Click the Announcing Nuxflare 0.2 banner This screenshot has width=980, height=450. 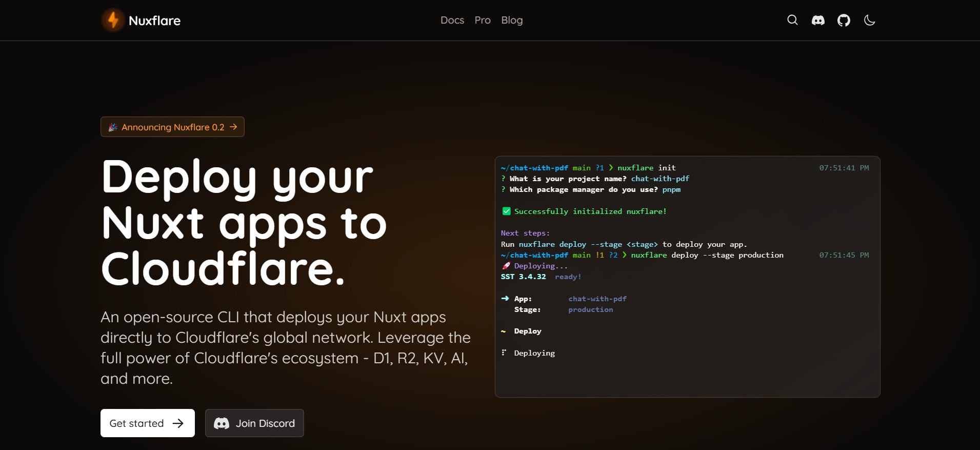pyautogui.click(x=172, y=127)
